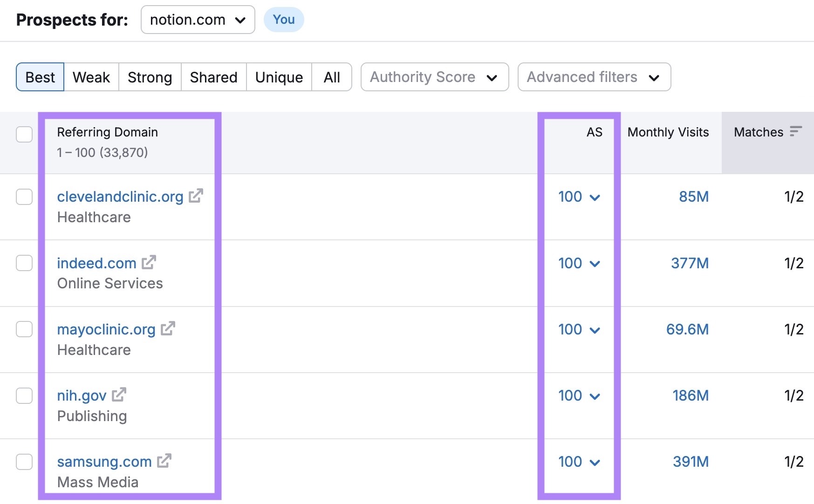Viewport: 814px width, 504px height.
Task: Click 1/2 matches for indeed.com
Action: [x=793, y=263]
